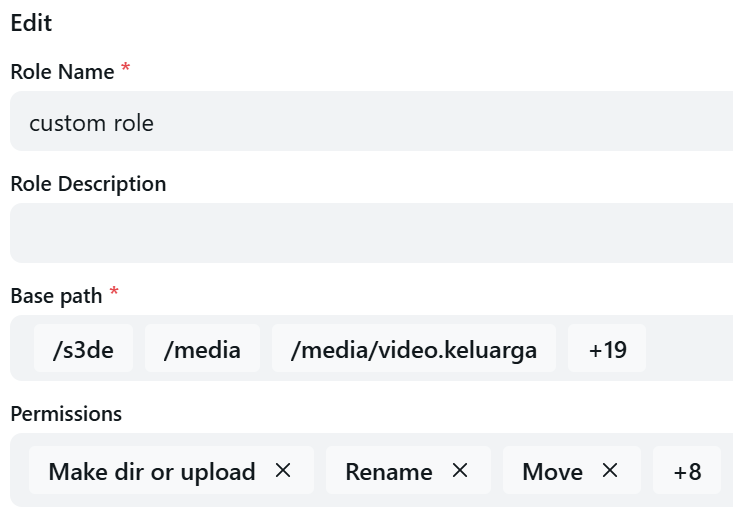The image size is (733, 512).
Task: Remove the Rename permission tag
Action: click(460, 470)
